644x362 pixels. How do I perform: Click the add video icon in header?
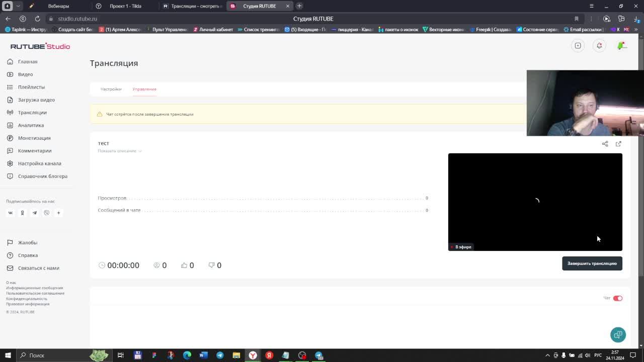point(578,46)
